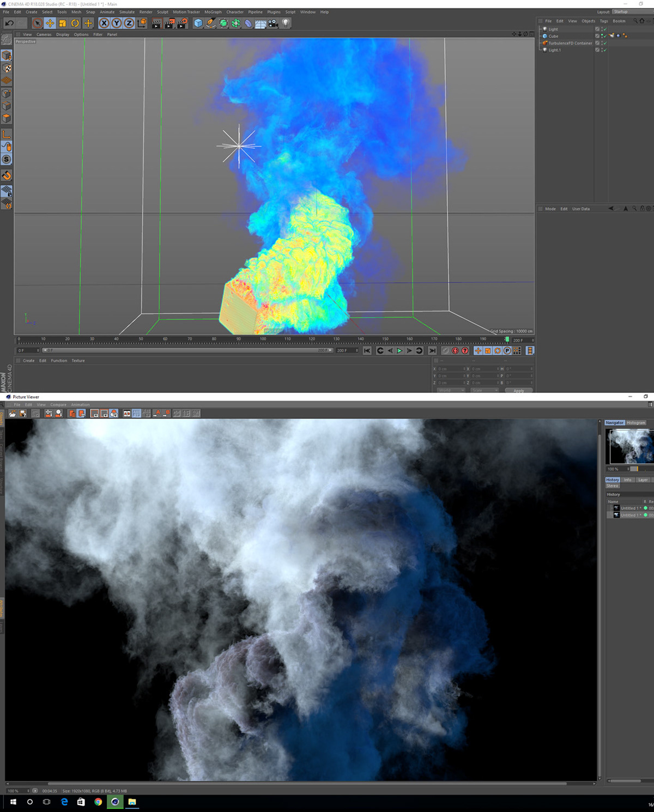Render to Picture Viewer
The width and height of the screenshot is (654, 812).
pyautogui.click(x=169, y=23)
